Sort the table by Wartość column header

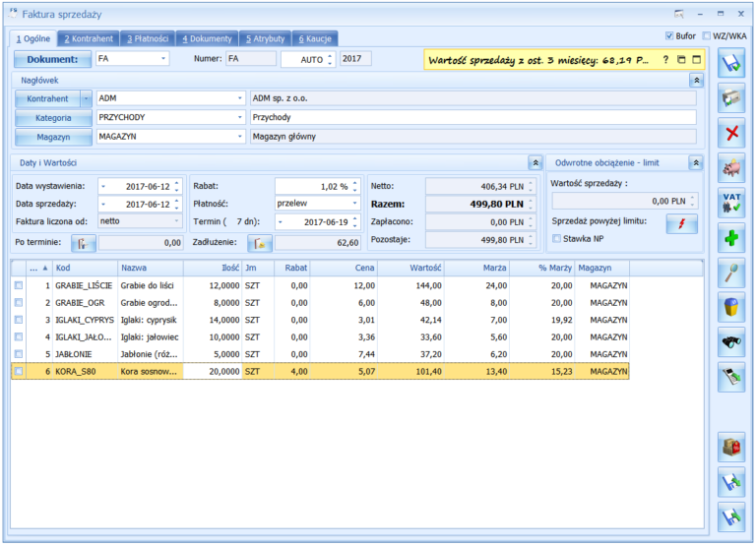point(410,268)
